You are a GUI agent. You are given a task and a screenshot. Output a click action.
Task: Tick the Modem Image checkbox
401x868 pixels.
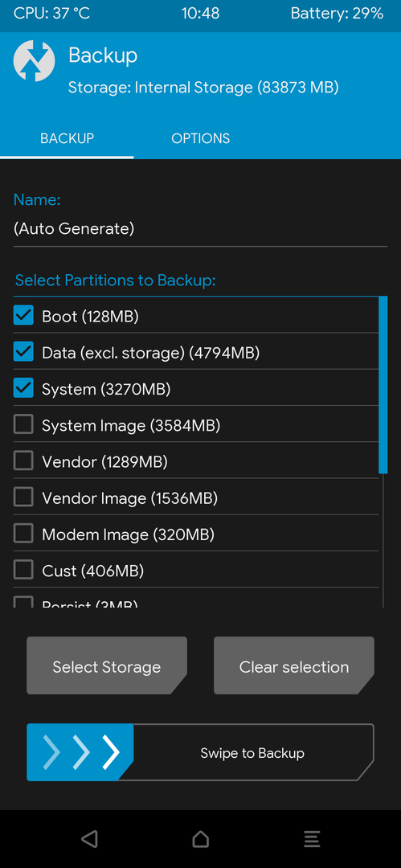pos(23,534)
